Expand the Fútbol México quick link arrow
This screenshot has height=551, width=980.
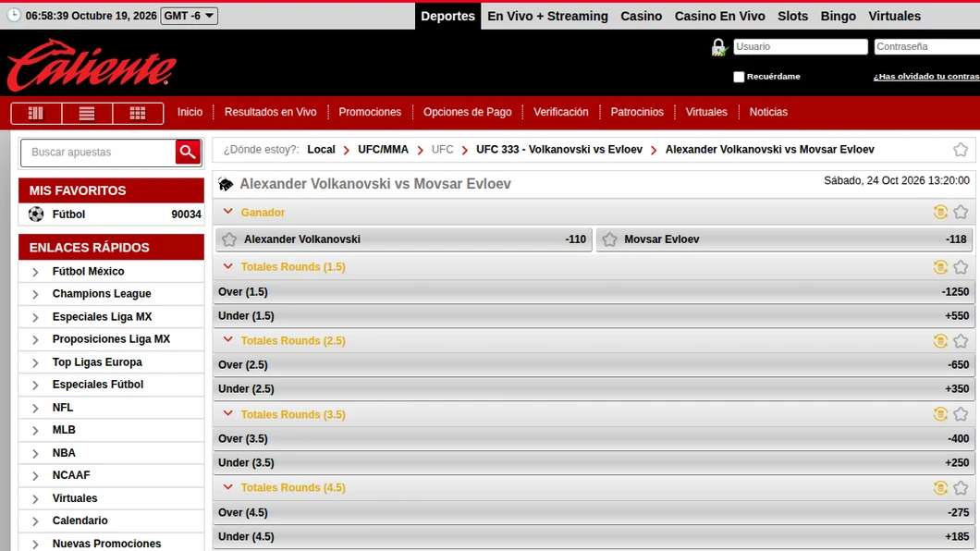pyautogui.click(x=36, y=272)
